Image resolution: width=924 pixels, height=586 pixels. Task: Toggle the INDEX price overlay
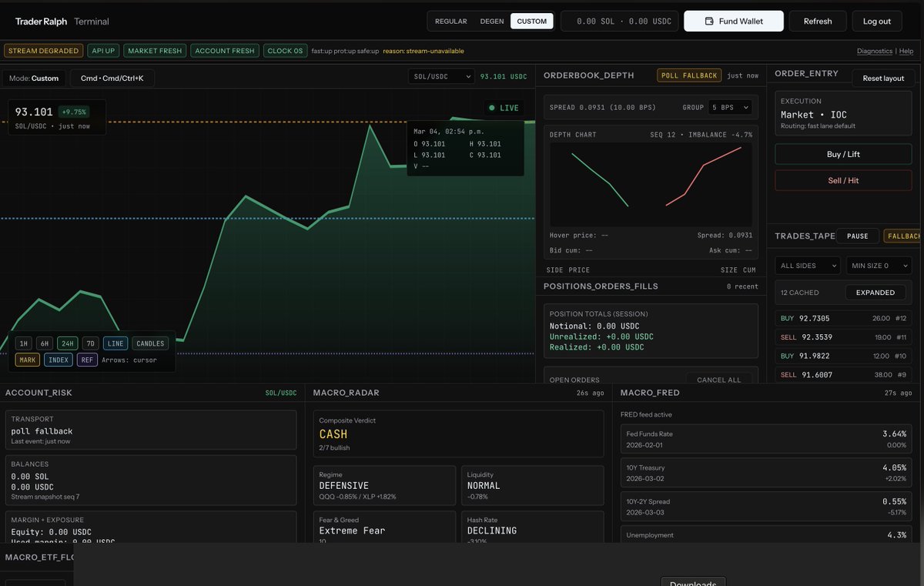[x=59, y=360]
